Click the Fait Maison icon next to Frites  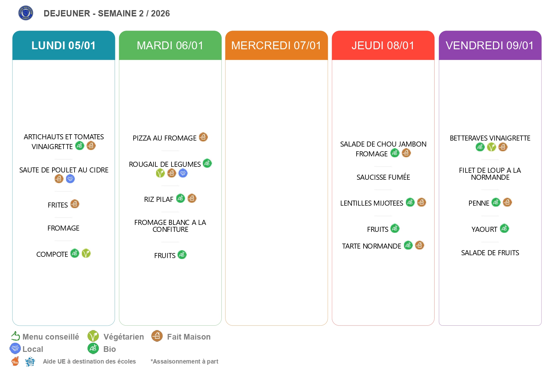click(x=75, y=204)
